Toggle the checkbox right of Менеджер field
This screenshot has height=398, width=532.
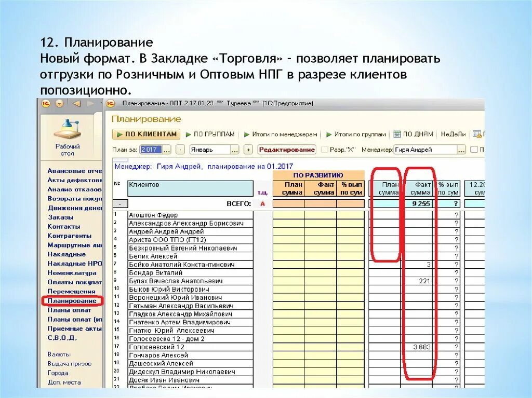(474, 149)
